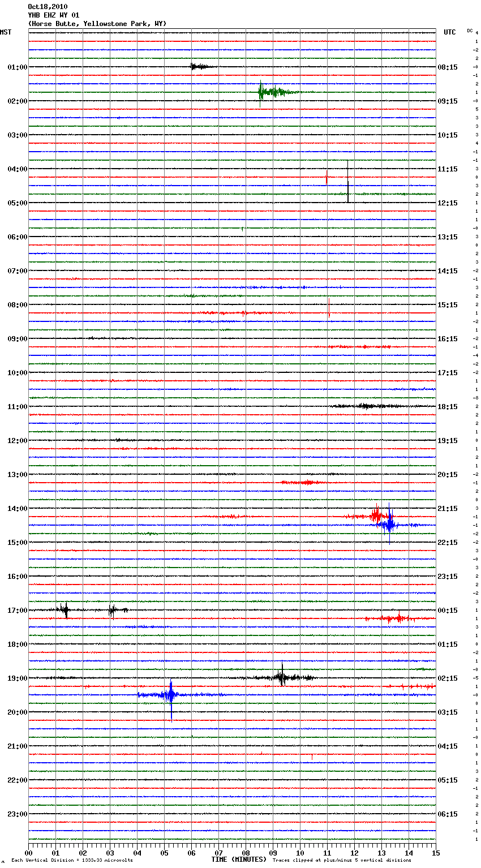Click the 11:15 UTC time label
The height and width of the screenshot is (868, 481).
point(448,169)
